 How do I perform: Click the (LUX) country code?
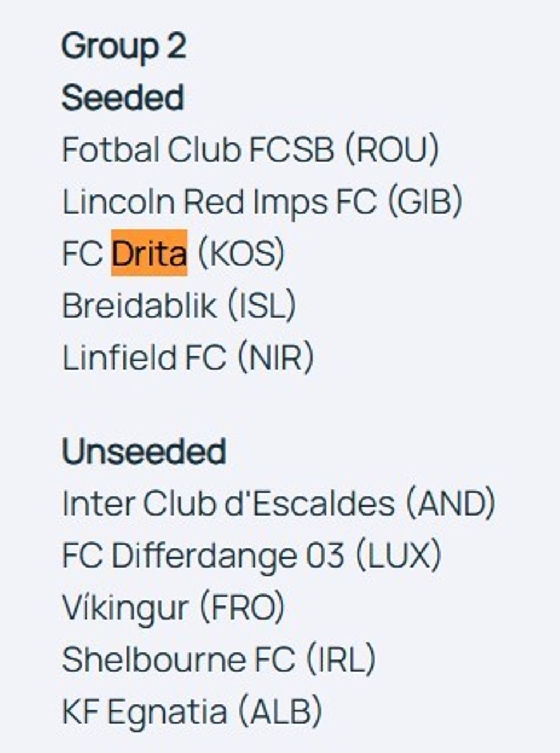point(398,556)
